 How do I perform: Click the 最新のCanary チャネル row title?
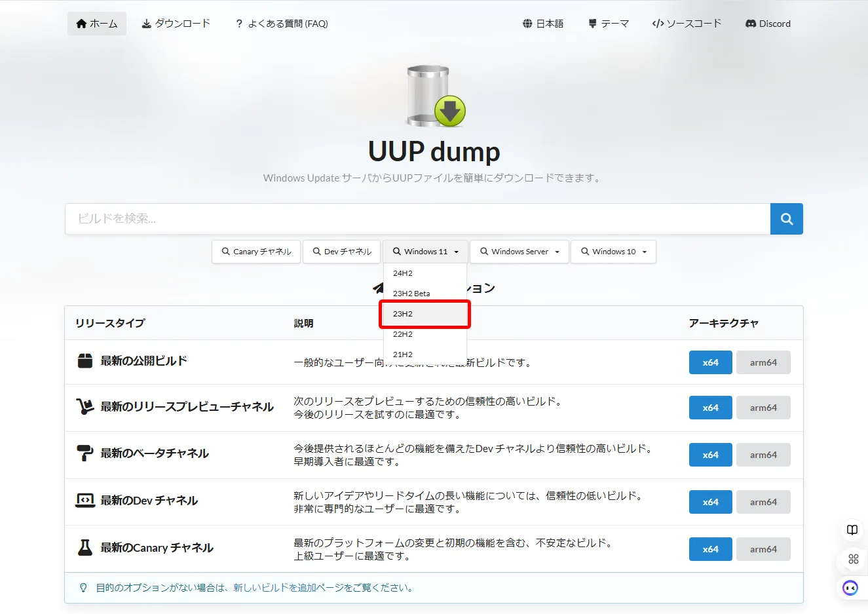pyautogui.click(x=157, y=548)
